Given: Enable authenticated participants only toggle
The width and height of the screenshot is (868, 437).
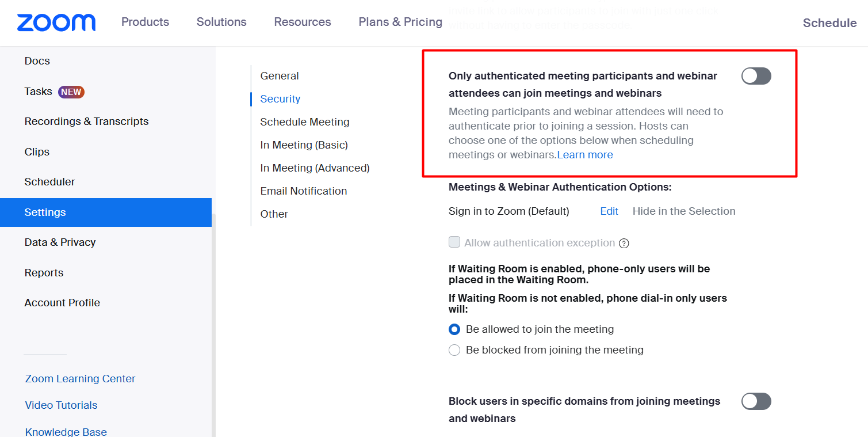Looking at the screenshot, I should point(756,76).
